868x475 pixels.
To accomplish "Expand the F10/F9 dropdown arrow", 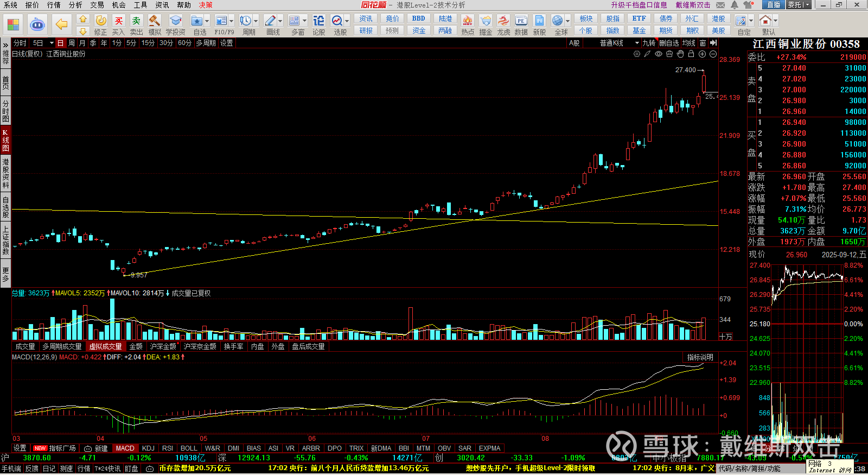I will (231, 21).
